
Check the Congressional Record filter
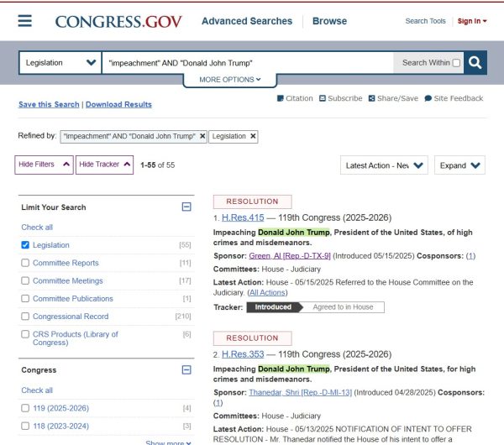point(25,317)
